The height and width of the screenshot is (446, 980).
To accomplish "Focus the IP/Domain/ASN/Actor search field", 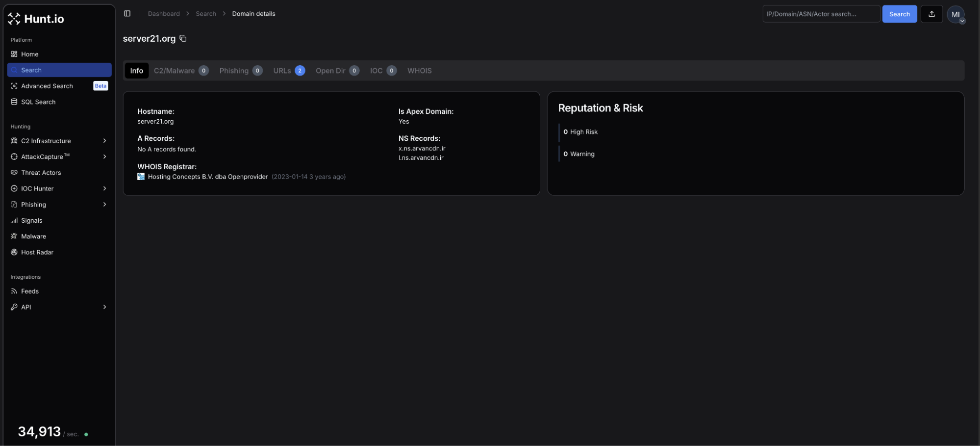I will tap(821, 14).
